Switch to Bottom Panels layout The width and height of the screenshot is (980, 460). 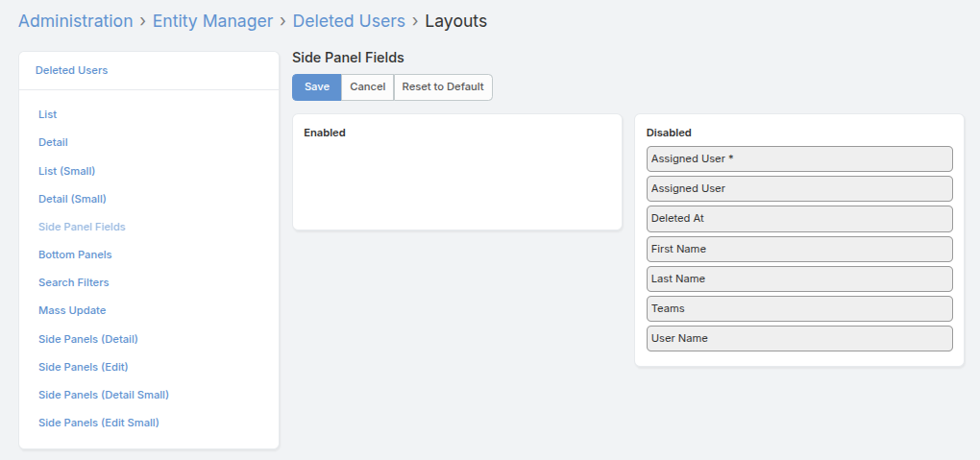click(75, 254)
